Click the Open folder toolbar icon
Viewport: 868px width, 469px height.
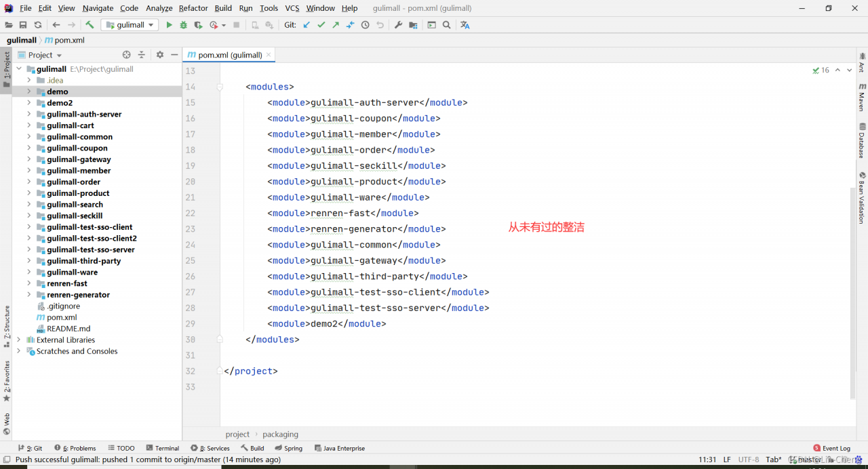tap(9, 25)
